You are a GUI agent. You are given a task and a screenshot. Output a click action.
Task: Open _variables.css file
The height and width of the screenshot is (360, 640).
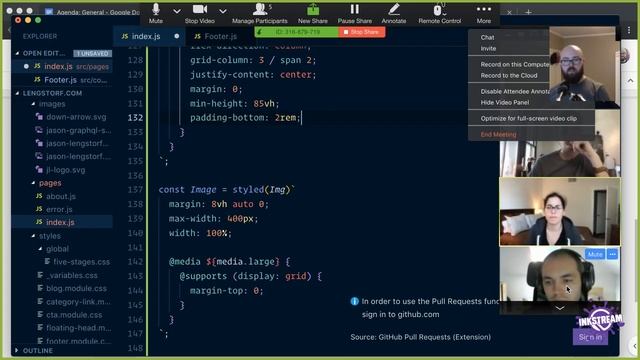point(72,275)
